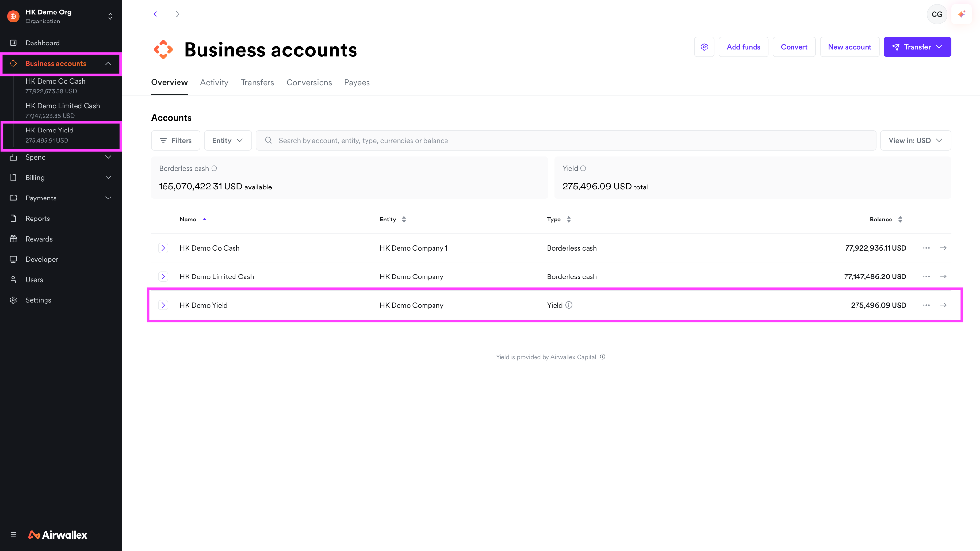This screenshot has height=551, width=980.
Task: Expand the HK Demo Limited Cash row
Action: click(163, 276)
